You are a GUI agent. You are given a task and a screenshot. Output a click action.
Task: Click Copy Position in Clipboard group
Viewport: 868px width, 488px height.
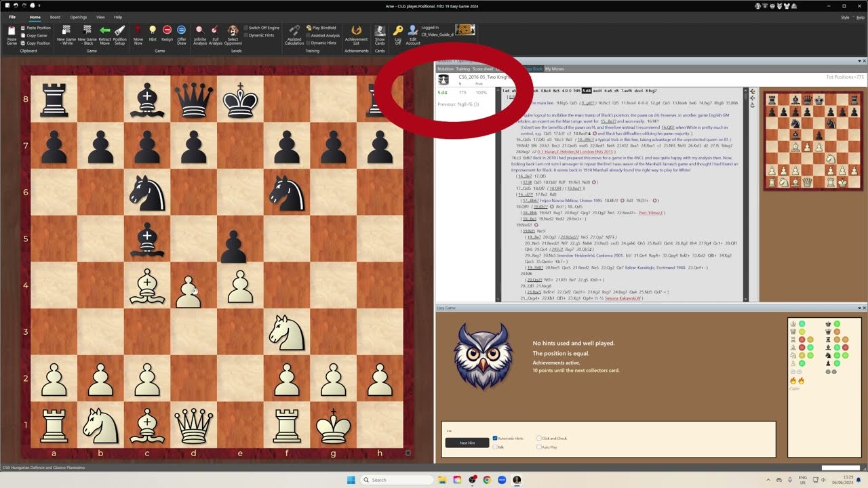pos(36,43)
